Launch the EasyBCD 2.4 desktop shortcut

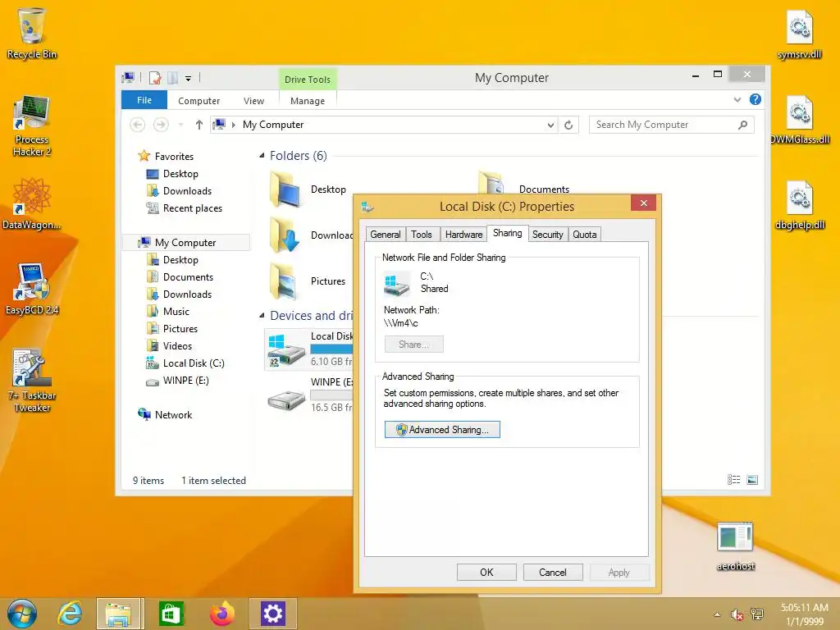click(x=32, y=289)
